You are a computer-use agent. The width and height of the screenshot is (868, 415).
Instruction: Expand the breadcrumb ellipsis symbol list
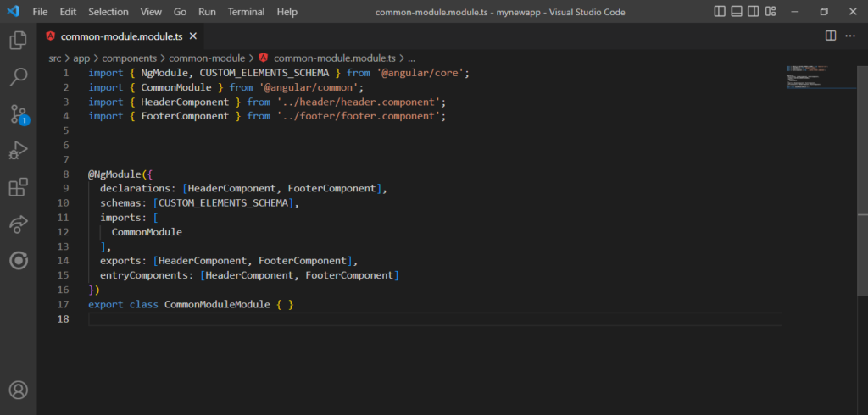click(411, 58)
